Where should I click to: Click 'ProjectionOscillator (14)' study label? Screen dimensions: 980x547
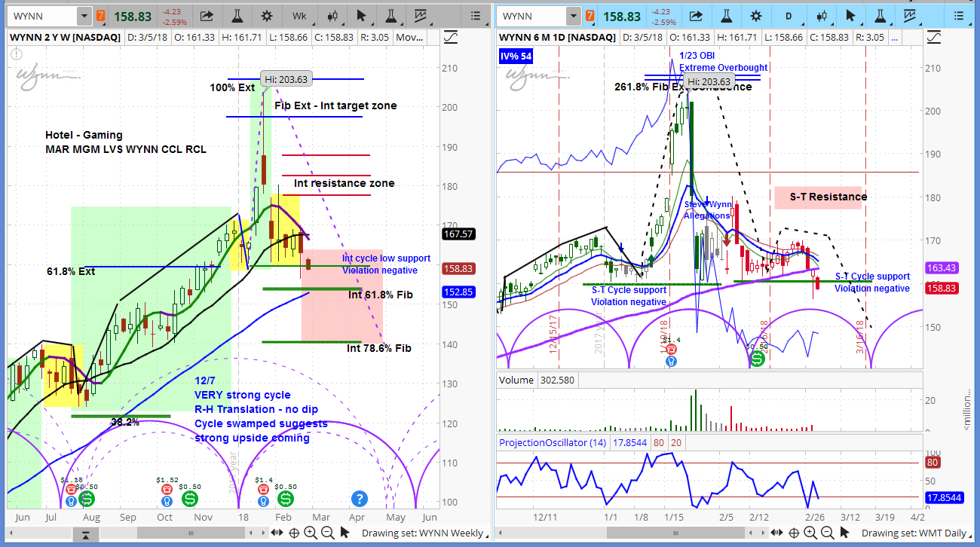click(554, 442)
